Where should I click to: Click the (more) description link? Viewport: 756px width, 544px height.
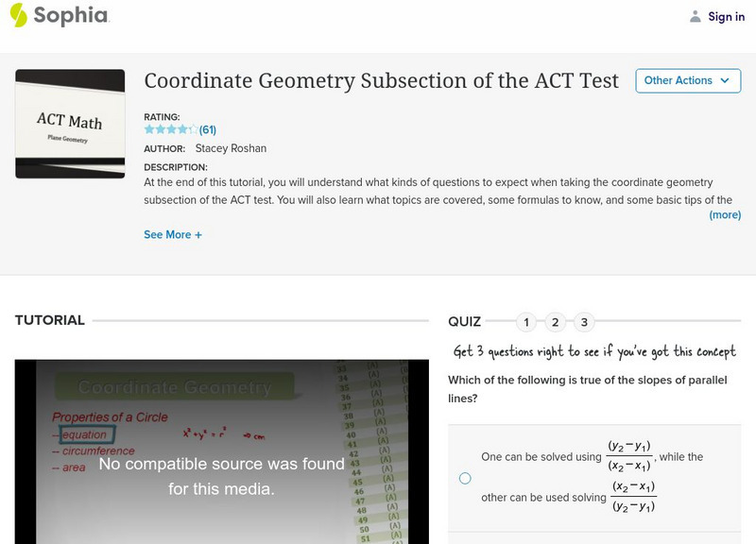725,214
